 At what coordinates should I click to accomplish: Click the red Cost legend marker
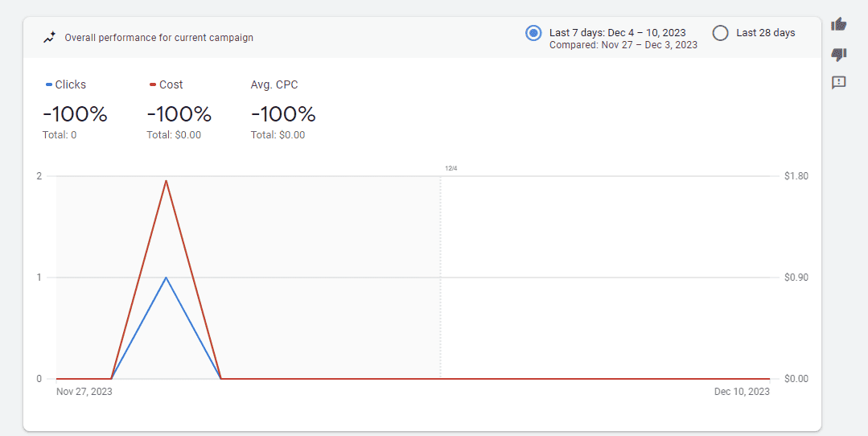153,84
